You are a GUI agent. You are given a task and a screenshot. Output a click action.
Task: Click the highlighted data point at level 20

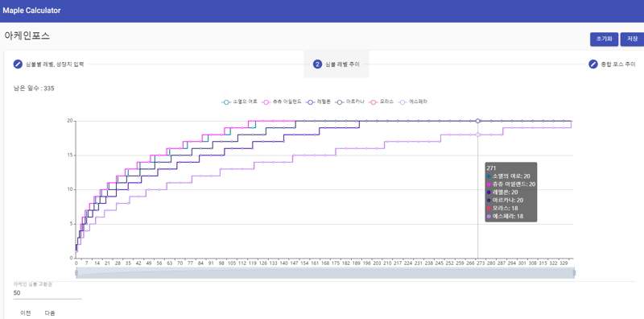pyautogui.click(x=477, y=121)
